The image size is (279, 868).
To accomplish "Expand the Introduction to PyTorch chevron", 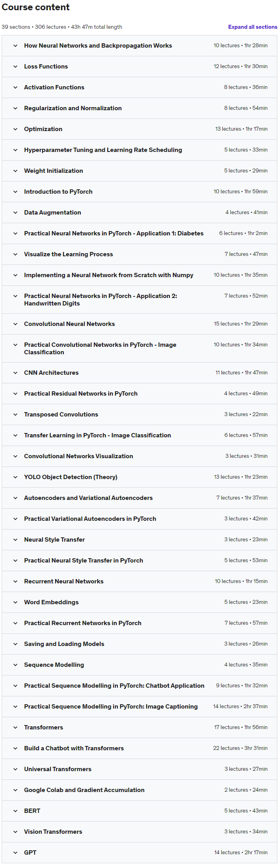I will pyautogui.click(x=15, y=192).
